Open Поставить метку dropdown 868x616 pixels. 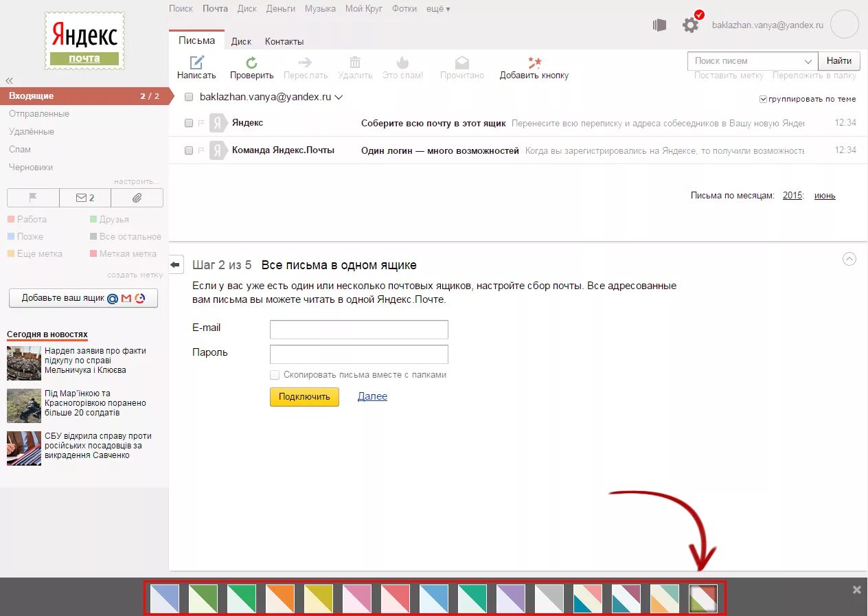(729, 76)
